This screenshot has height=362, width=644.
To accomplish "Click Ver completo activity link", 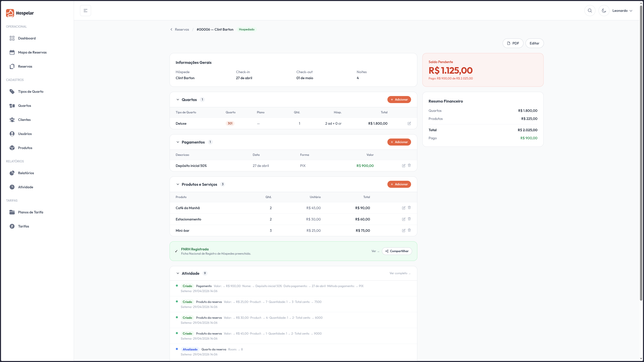I will [x=400, y=273].
